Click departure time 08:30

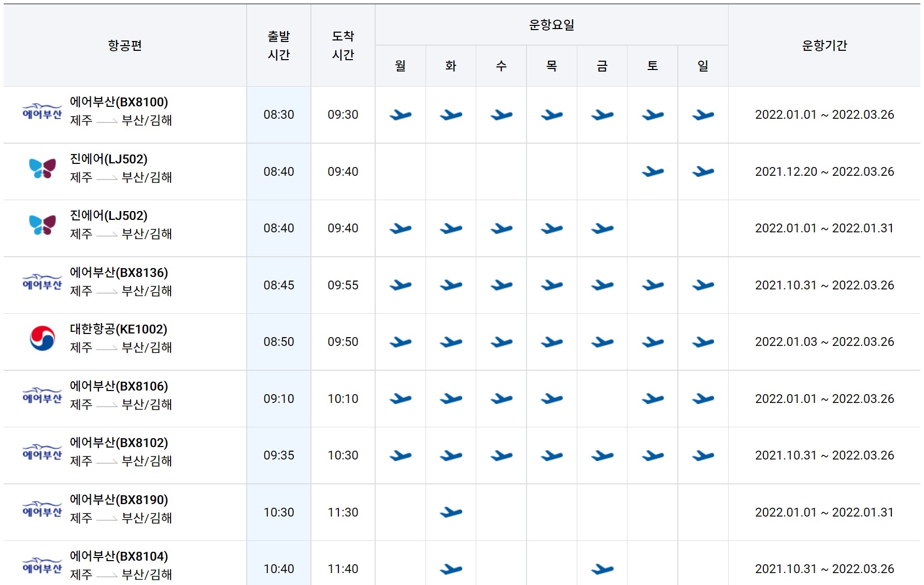(x=279, y=115)
